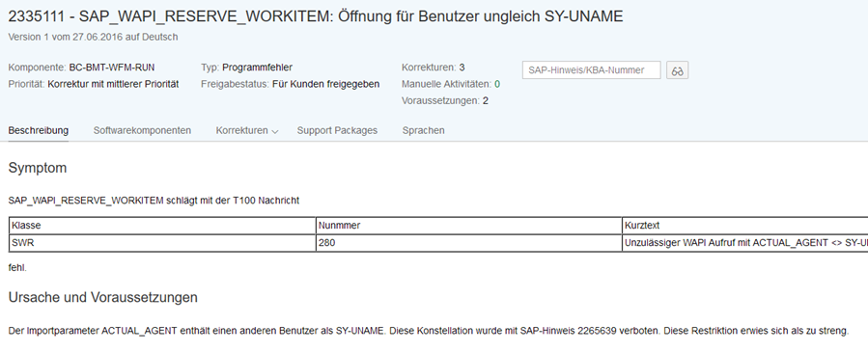Click the Voraussetzungen: 2 count
Viewport: 868px width, 352px height.
[486, 100]
